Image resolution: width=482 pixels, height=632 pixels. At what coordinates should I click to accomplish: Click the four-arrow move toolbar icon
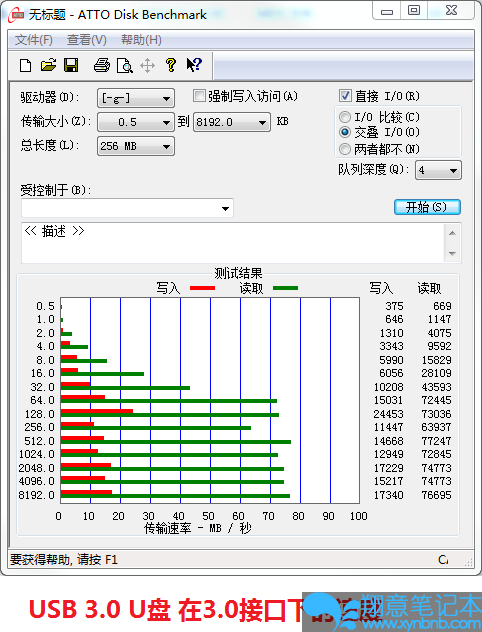148,65
